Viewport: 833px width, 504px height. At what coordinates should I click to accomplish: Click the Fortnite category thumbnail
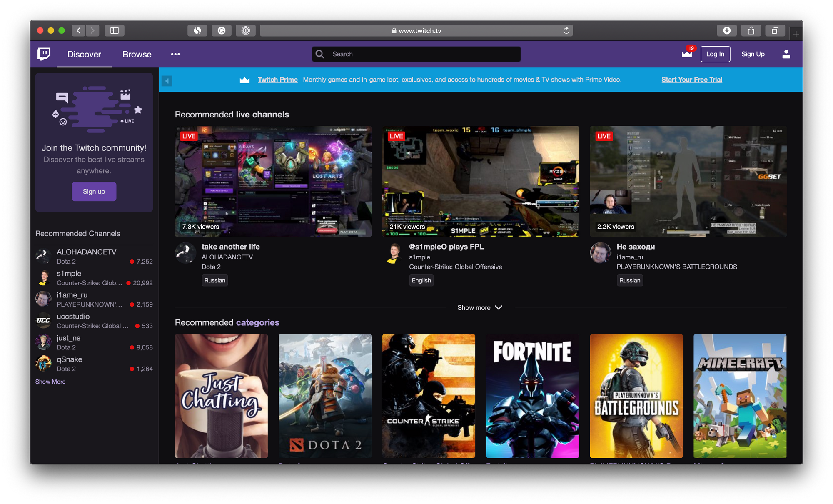(x=533, y=396)
